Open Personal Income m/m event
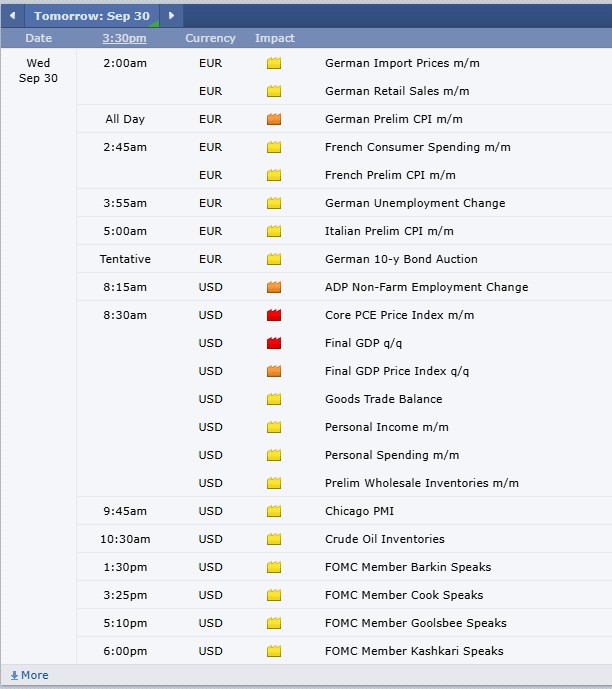The width and height of the screenshot is (612, 689). (x=387, y=427)
